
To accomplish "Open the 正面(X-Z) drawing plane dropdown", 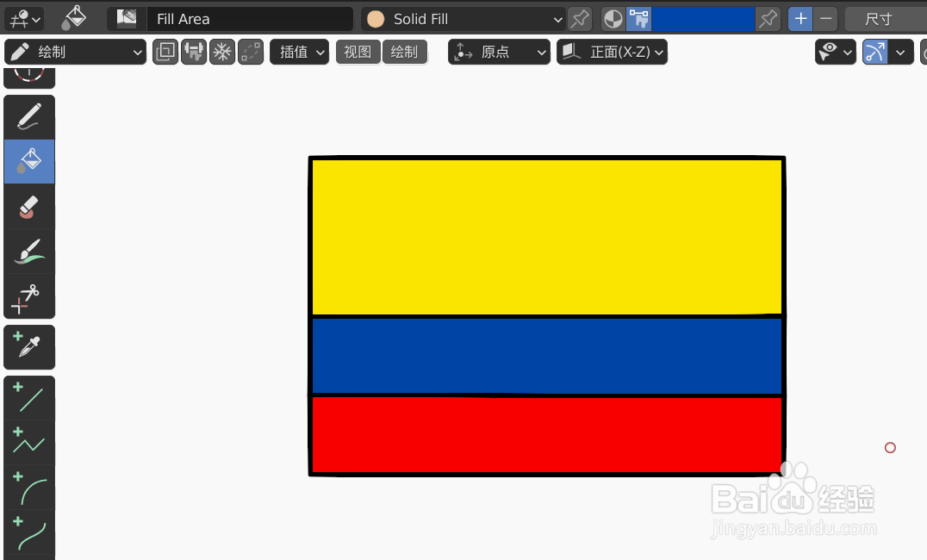I will coord(612,52).
